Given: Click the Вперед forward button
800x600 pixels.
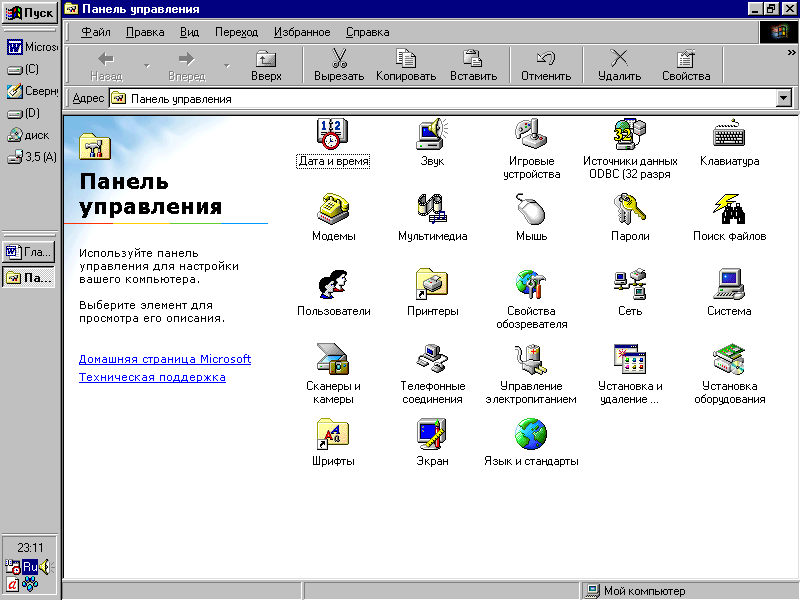Looking at the screenshot, I should pos(187,65).
